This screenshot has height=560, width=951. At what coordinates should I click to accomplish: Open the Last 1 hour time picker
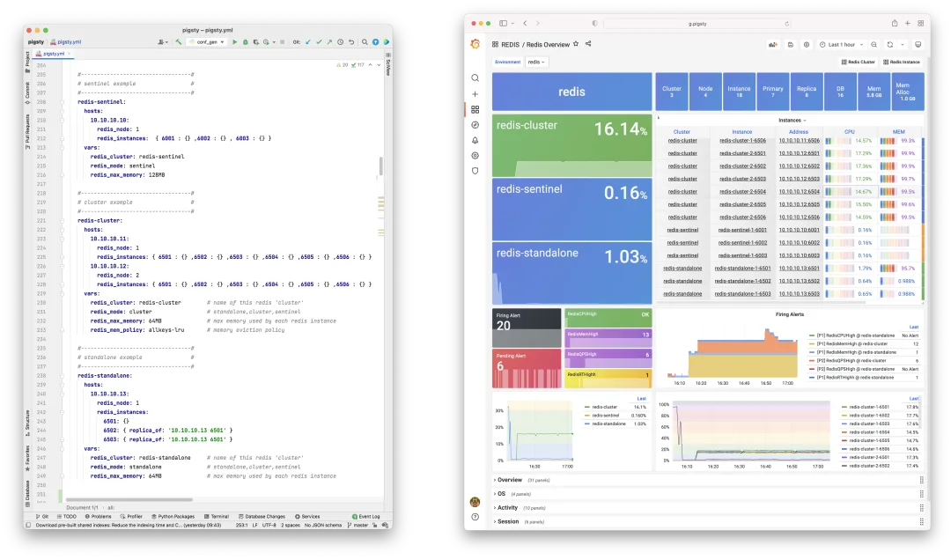(x=841, y=45)
